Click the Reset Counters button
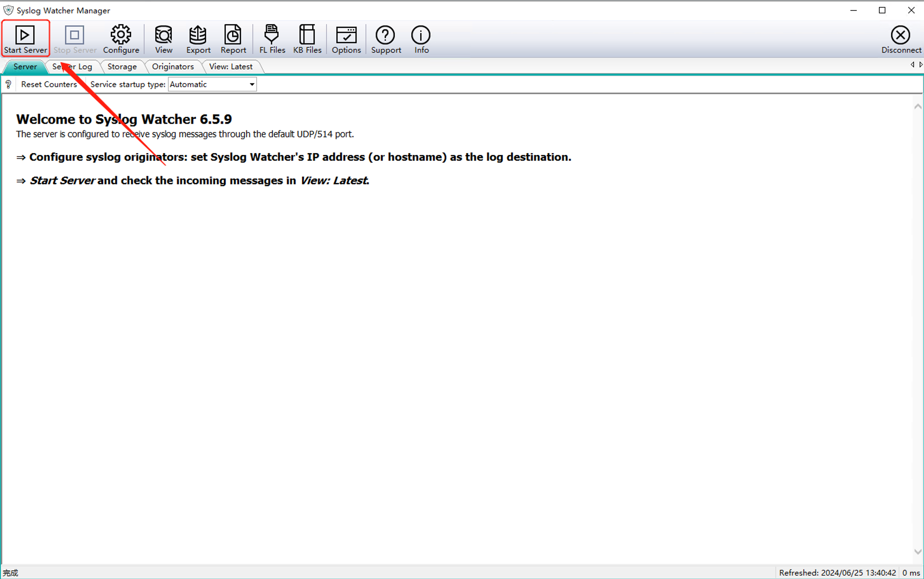This screenshot has height=579, width=924. 49,84
